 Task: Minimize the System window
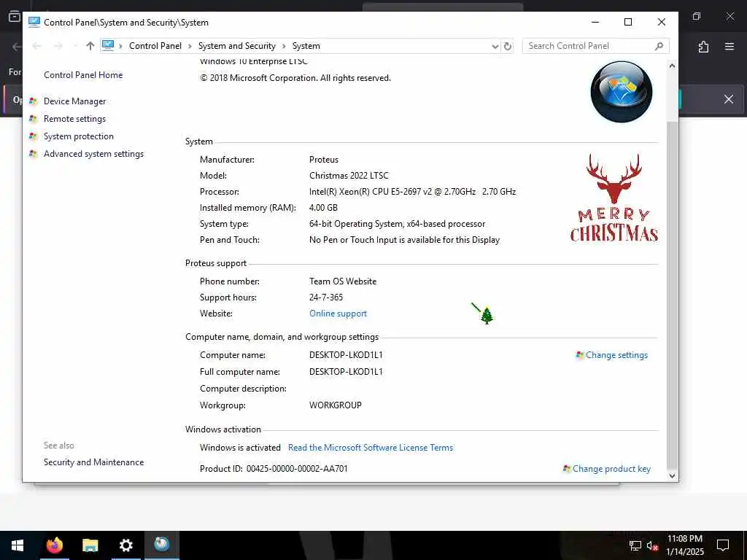pos(595,22)
